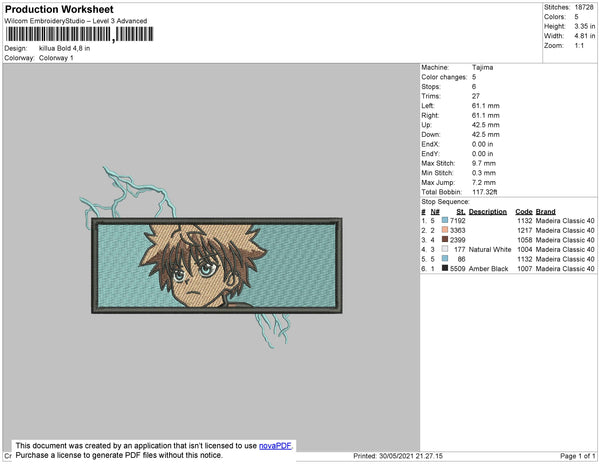
Task: Select thread code 1058
Action: click(x=525, y=240)
